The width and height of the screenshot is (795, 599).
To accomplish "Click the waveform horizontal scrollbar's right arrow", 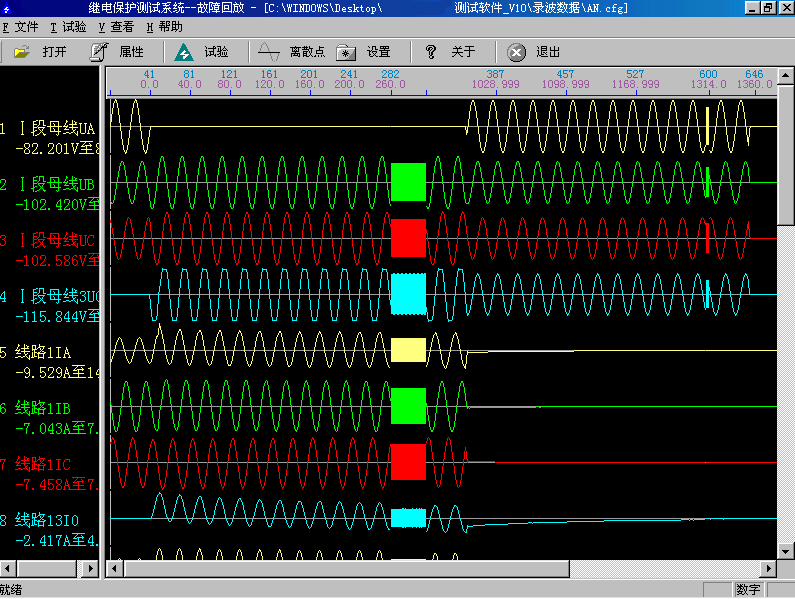I will 767,568.
